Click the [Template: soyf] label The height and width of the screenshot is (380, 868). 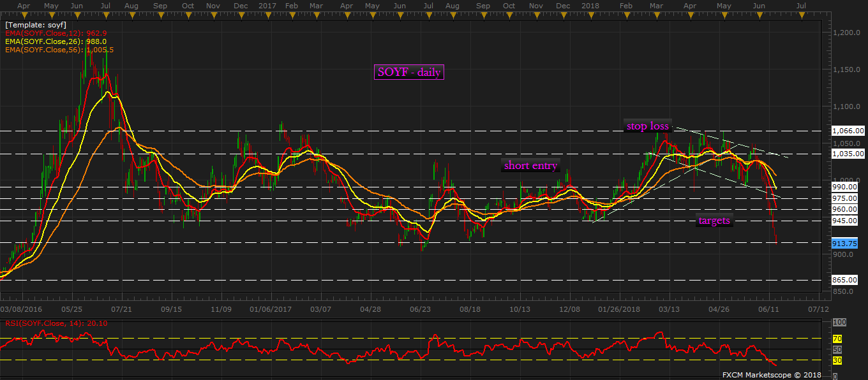[x=34, y=24]
